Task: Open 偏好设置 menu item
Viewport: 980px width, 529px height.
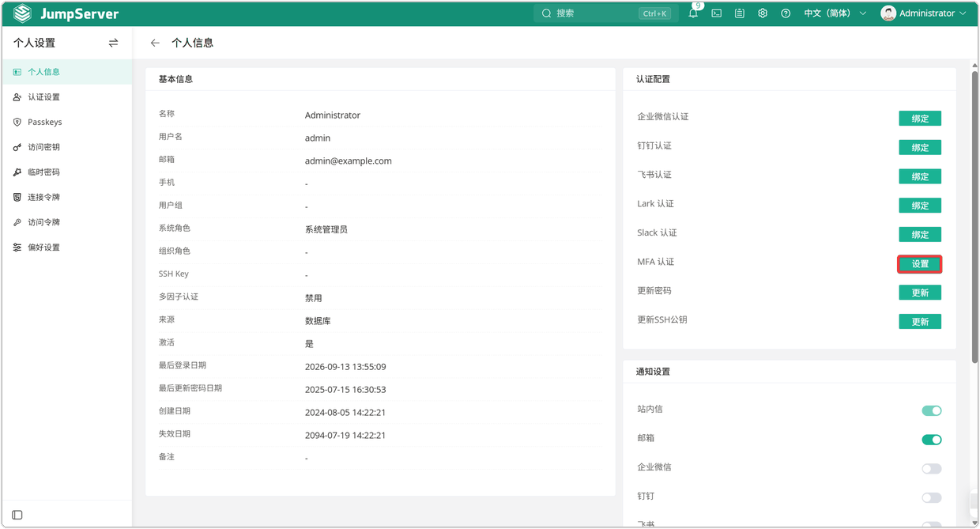Action: pyautogui.click(x=67, y=247)
